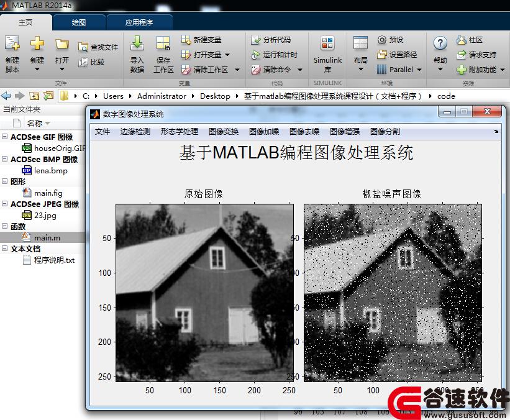Open the 边缘检测 menu
This screenshot has width=510, height=420.
point(135,132)
